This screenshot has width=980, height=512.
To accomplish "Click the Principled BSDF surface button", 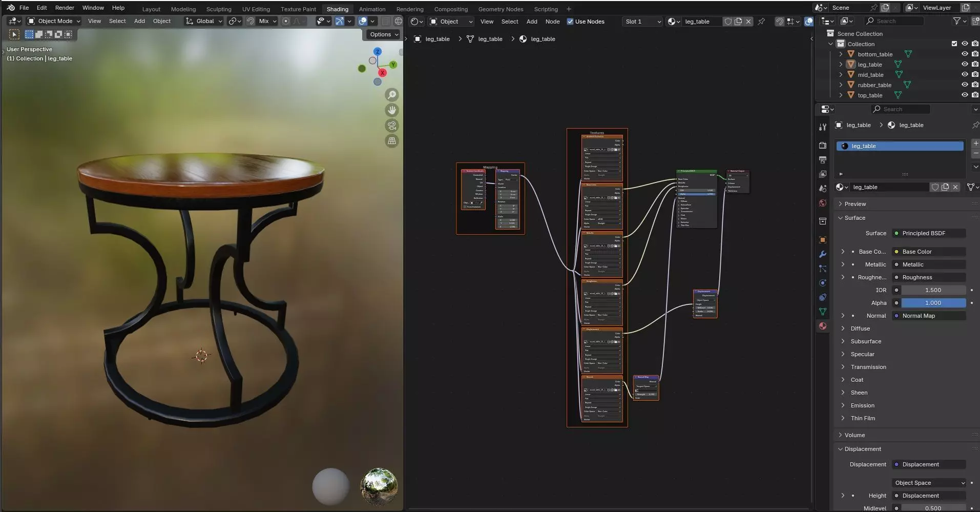I will click(x=929, y=233).
